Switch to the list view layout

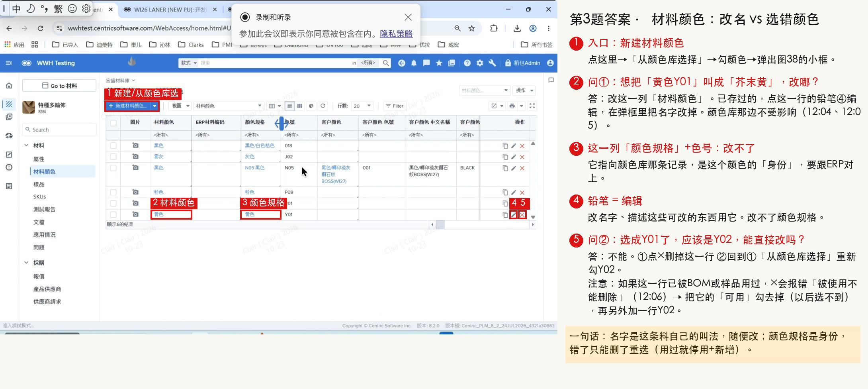290,106
